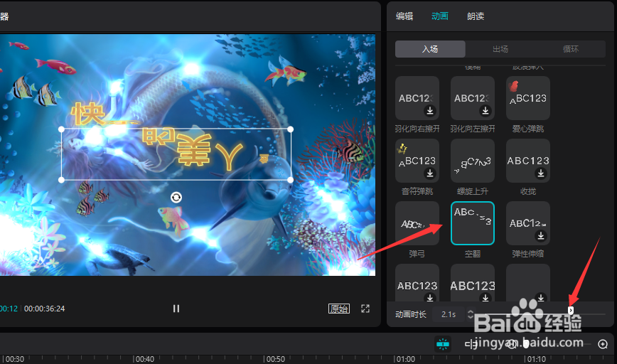Click the timeline preview-axis split icon
Screen dimensions: 617x364
click(x=471, y=344)
